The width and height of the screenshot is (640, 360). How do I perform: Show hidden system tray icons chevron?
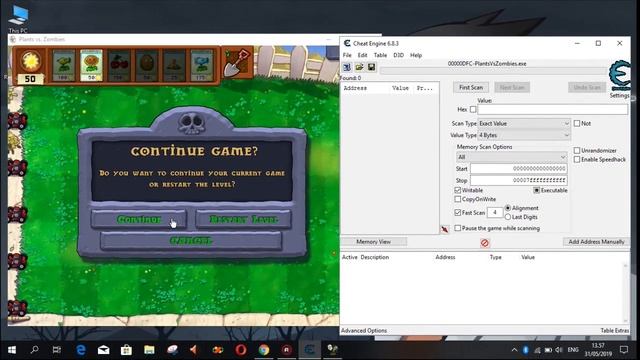pyautogui.click(x=514, y=350)
